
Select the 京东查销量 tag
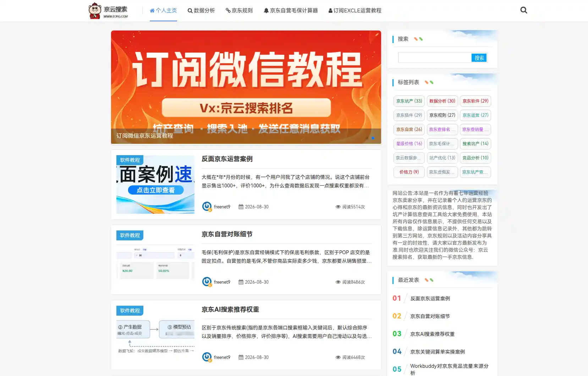click(x=476, y=130)
